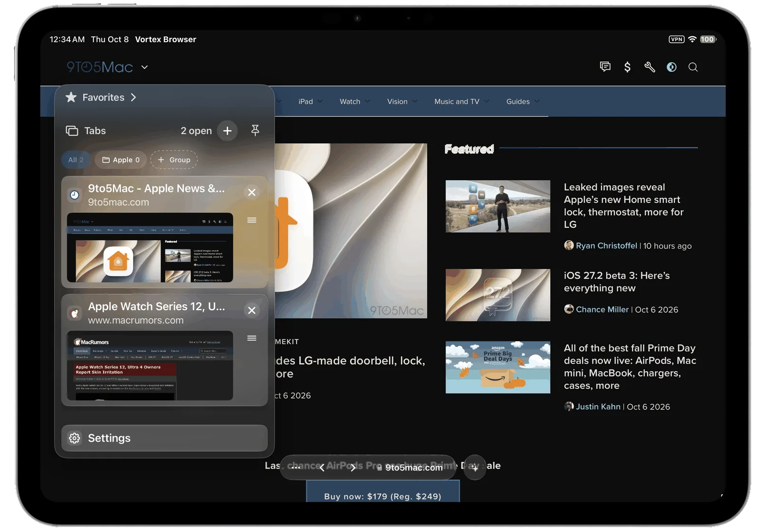The image size is (766, 532).
Task: Expand the Music and TV dropdown arrow
Action: point(487,101)
